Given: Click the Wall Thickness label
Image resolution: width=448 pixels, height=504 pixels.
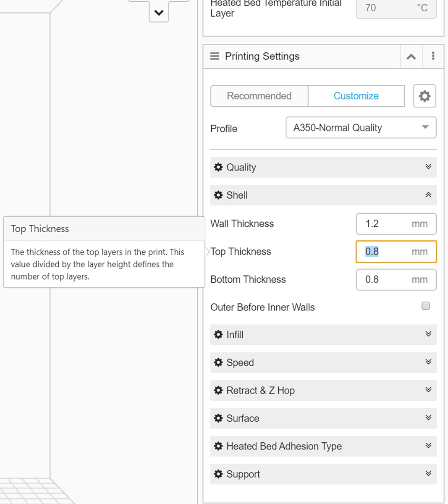Looking at the screenshot, I should pos(242,224).
